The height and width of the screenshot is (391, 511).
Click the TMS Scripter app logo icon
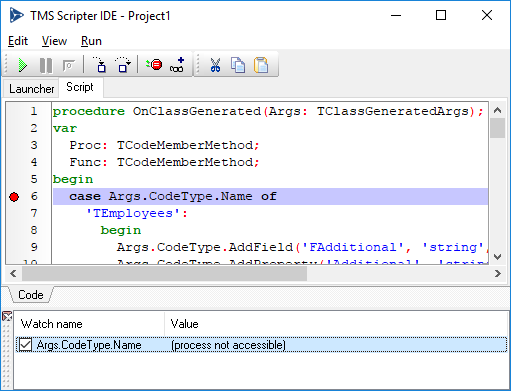click(x=16, y=16)
